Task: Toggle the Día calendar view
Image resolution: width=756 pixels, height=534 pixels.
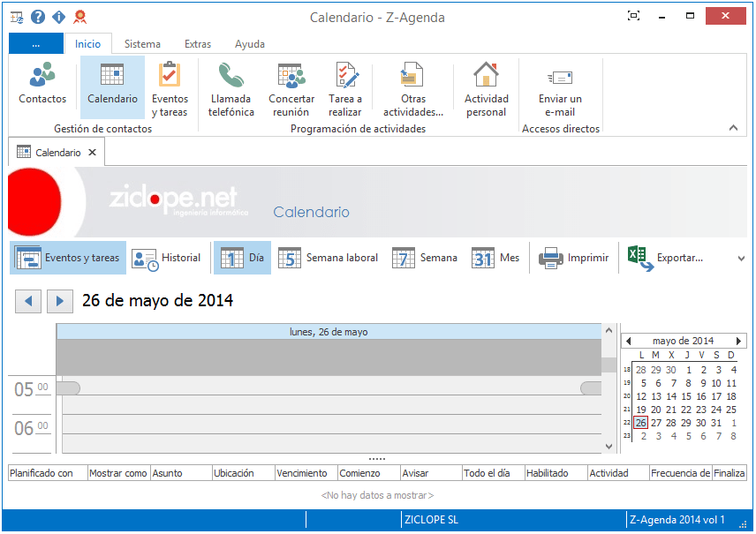Action: click(242, 258)
